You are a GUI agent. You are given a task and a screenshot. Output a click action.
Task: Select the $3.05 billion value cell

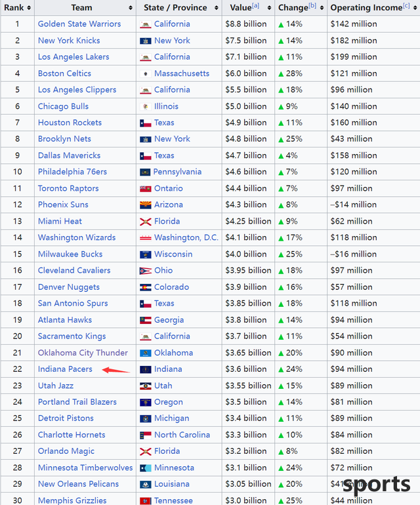[248, 484]
